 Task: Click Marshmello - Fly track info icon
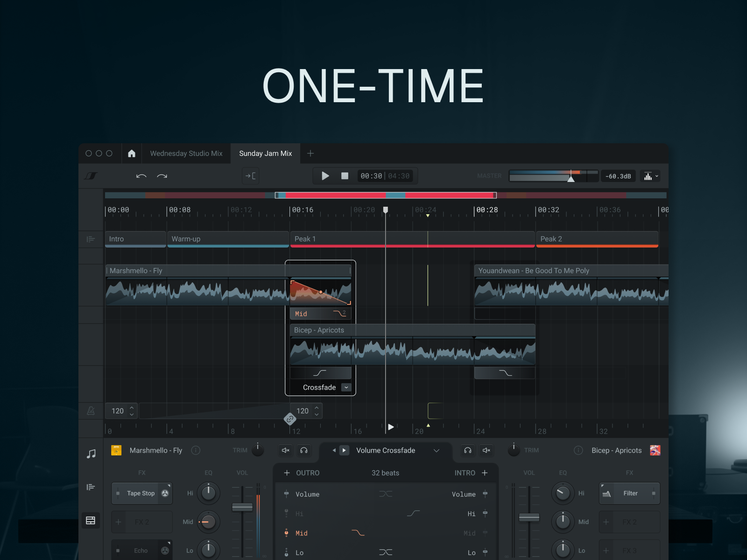(x=196, y=450)
